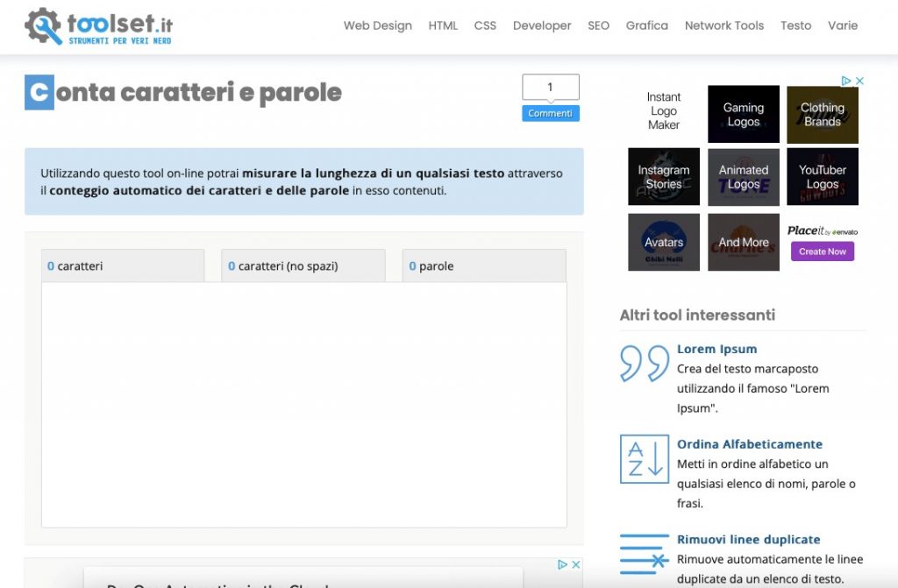Click inside the large text input area
Viewport: 898px width, 588px height.
tap(303, 403)
